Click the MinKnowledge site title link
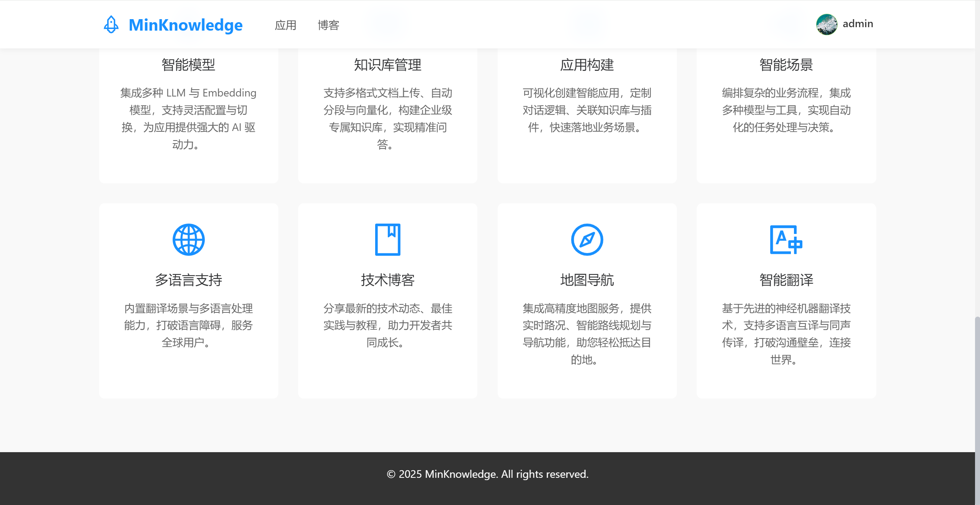This screenshot has height=505, width=980. [x=185, y=25]
